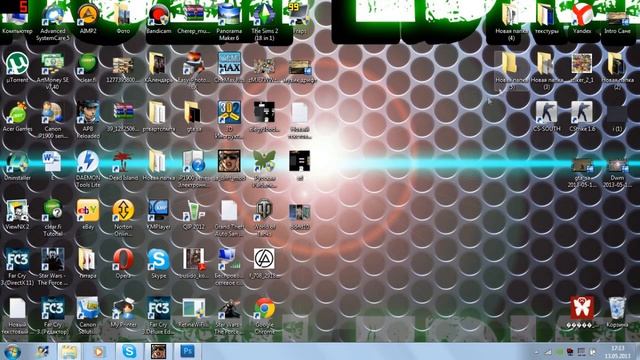
Task: Open the Skype desktop shortcut
Action: pyautogui.click(x=158, y=264)
